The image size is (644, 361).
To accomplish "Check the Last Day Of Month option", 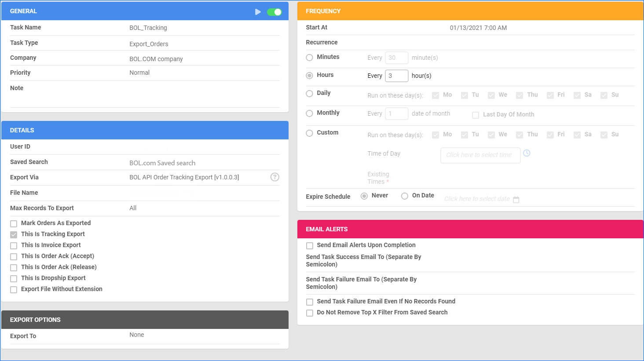I will click(476, 115).
